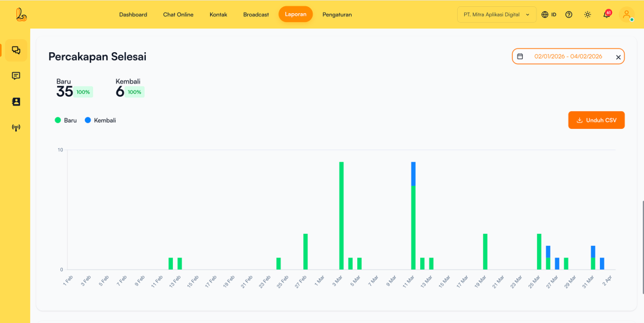Open the Chat Online menu

pyautogui.click(x=178, y=14)
